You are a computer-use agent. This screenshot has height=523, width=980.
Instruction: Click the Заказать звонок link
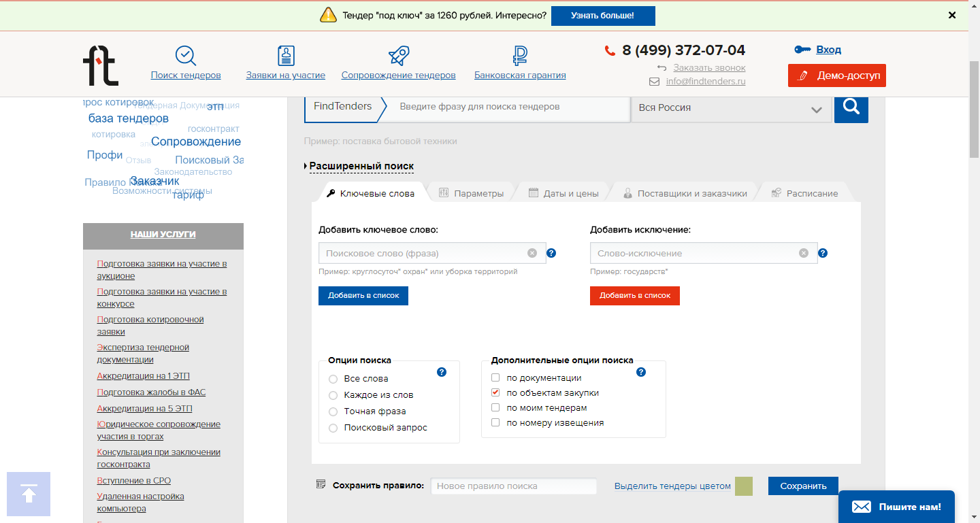tap(709, 68)
